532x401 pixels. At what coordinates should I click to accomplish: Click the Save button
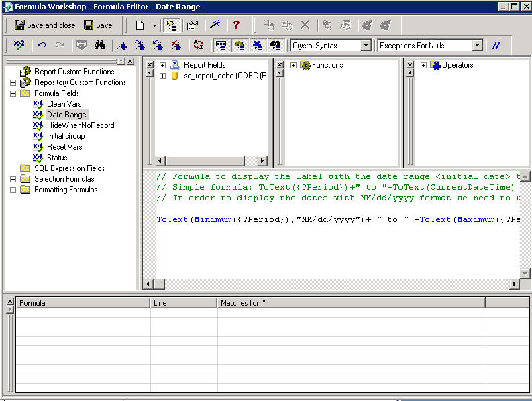pos(98,25)
